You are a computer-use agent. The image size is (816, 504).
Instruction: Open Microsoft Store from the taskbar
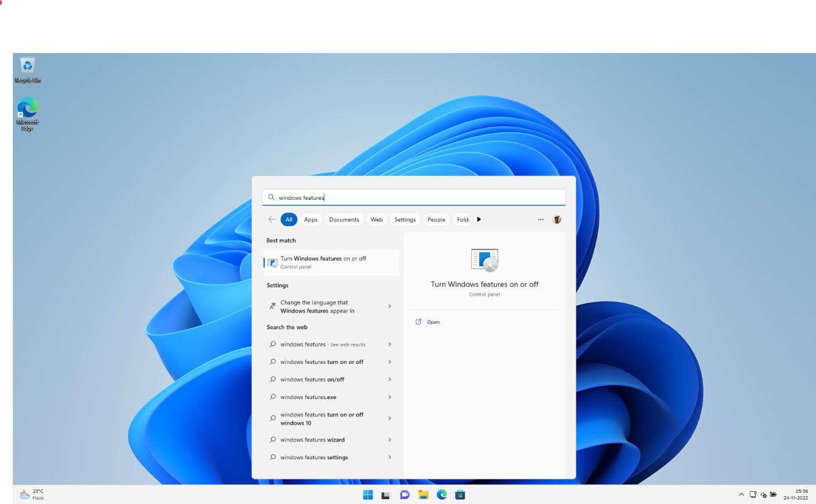[460, 495]
